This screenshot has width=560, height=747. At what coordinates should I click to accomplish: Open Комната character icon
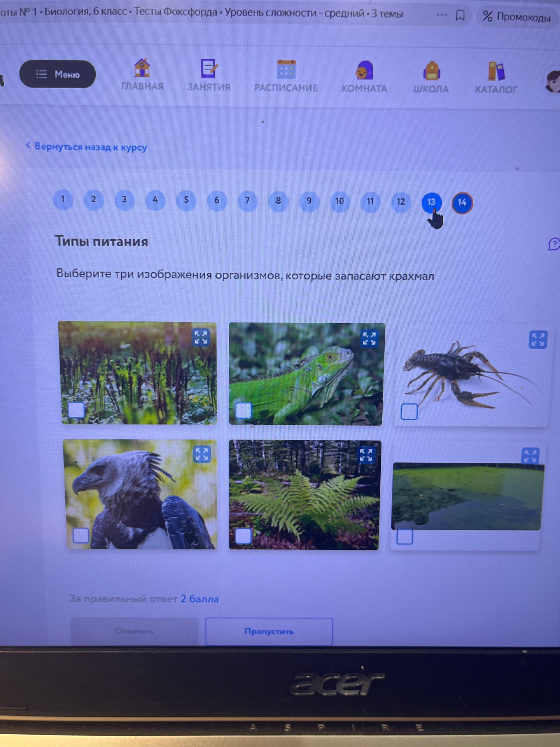[x=364, y=70]
